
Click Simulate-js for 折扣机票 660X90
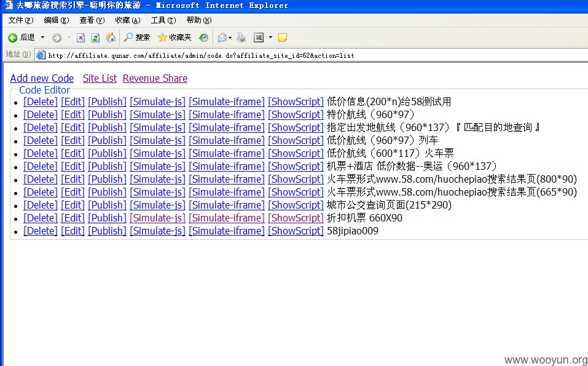(157, 218)
